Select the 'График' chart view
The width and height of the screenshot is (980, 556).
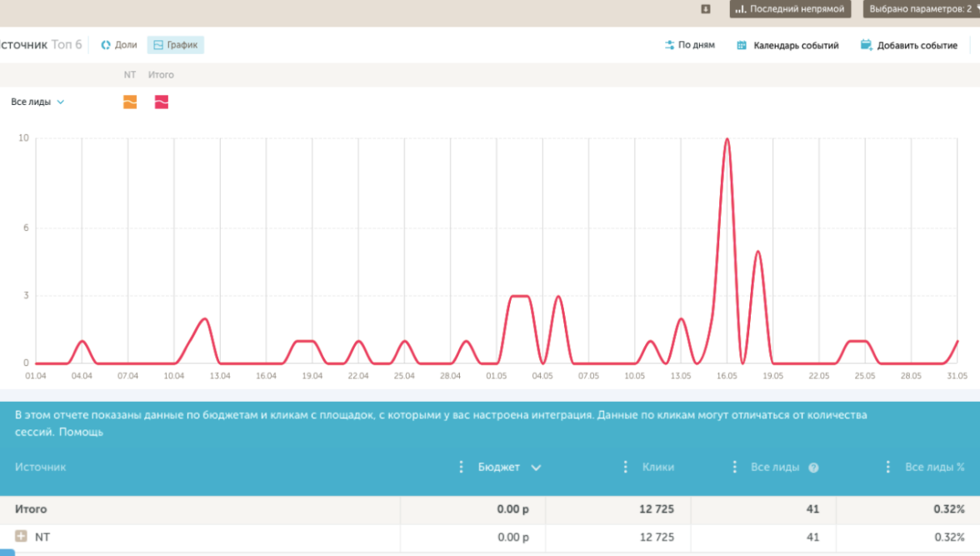(176, 45)
